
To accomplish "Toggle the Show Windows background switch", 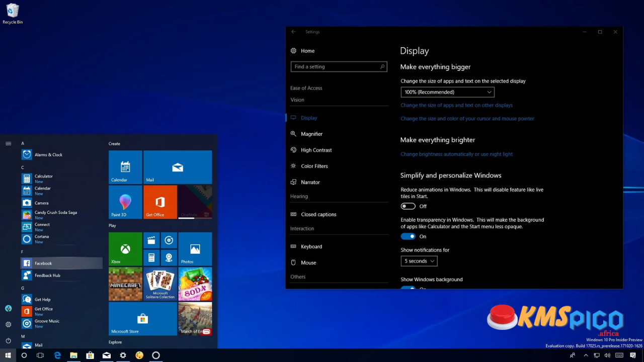I will (x=408, y=288).
